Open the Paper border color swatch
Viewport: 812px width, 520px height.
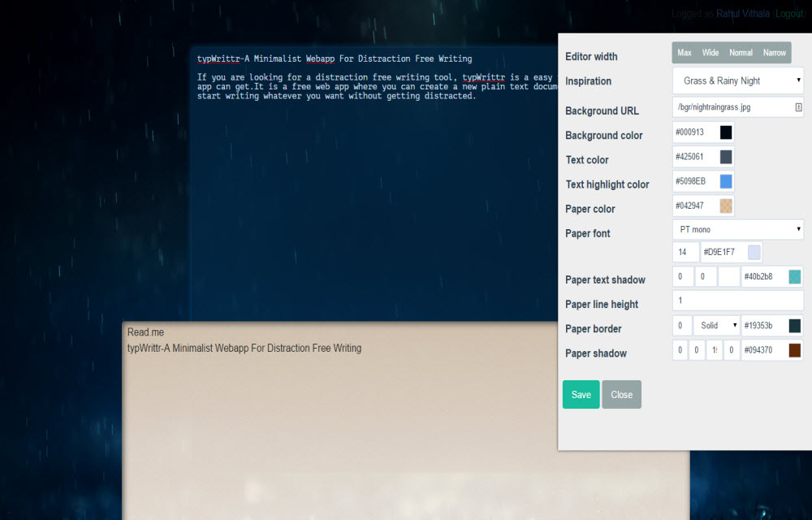pos(794,325)
